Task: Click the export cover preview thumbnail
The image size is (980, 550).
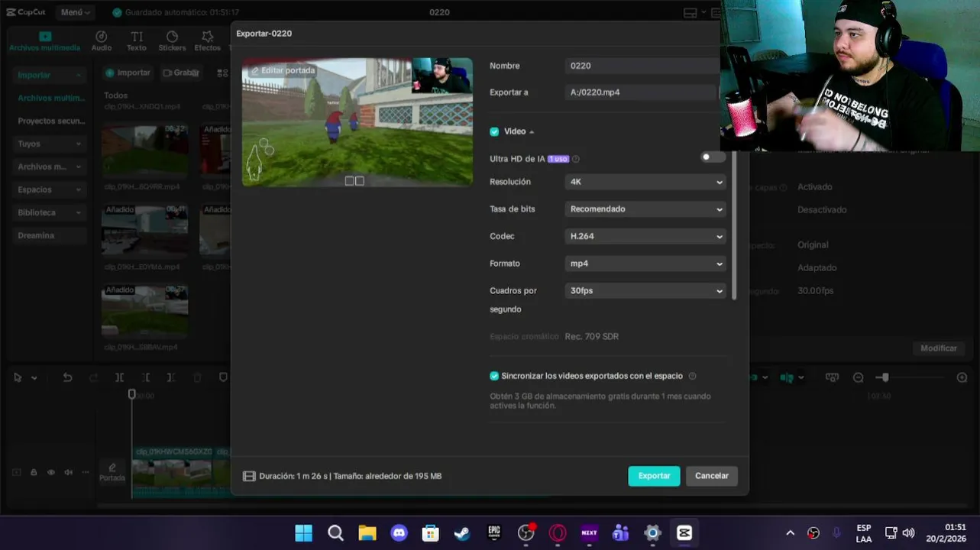Action: point(357,122)
